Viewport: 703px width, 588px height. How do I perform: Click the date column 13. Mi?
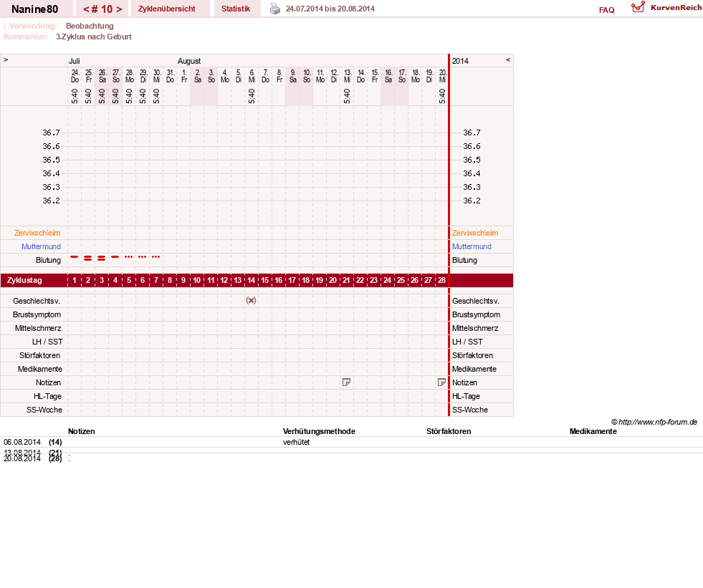pyautogui.click(x=347, y=76)
